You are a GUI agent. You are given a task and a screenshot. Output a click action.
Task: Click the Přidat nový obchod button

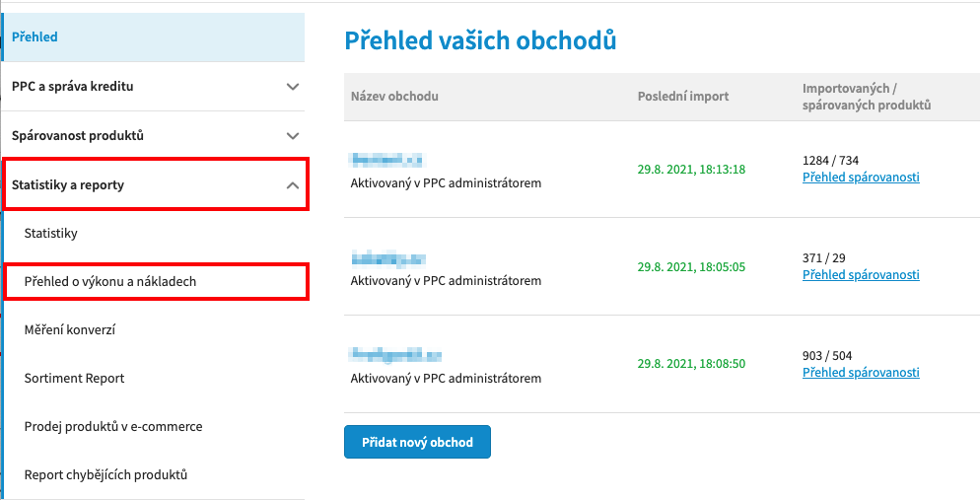coord(417,442)
